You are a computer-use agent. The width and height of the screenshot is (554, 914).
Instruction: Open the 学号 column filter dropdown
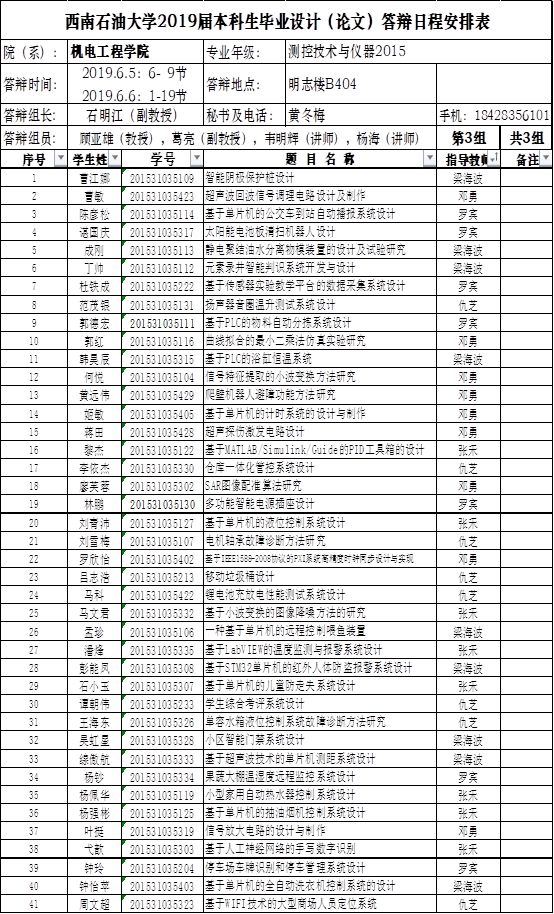197,159
